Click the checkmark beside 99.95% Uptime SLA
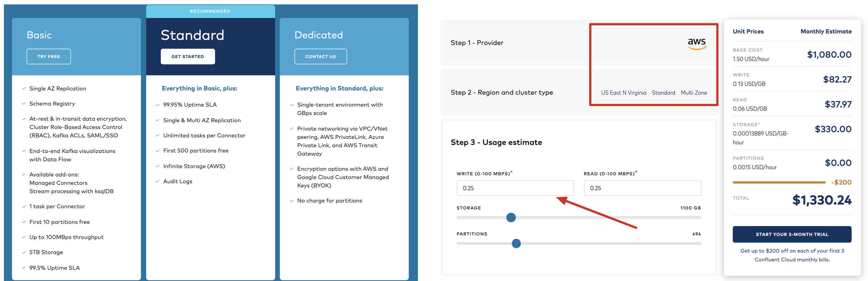Image resolution: width=868 pixels, height=281 pixels. pyautogui.click(x=157, y=105)
